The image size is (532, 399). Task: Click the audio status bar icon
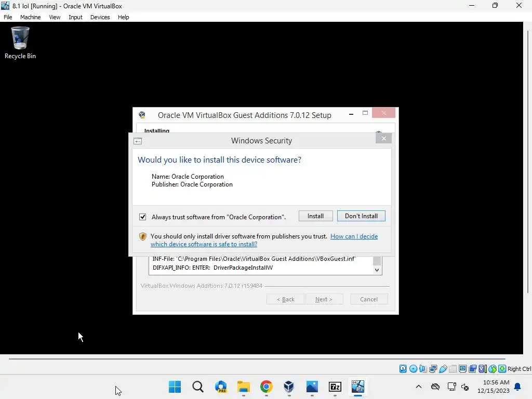point(423,369)
